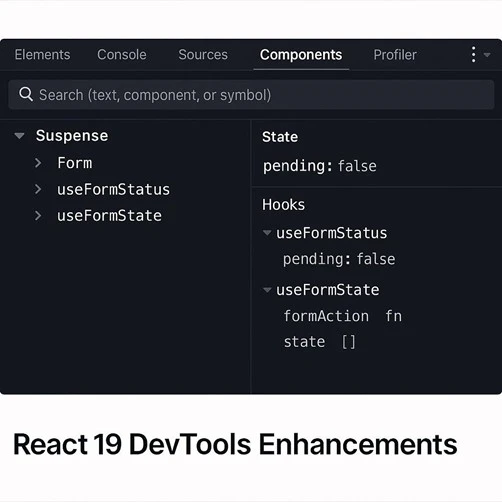Expand useFormState in the component tree
This screenshot has height=502, width=502.
pos(38,216)
